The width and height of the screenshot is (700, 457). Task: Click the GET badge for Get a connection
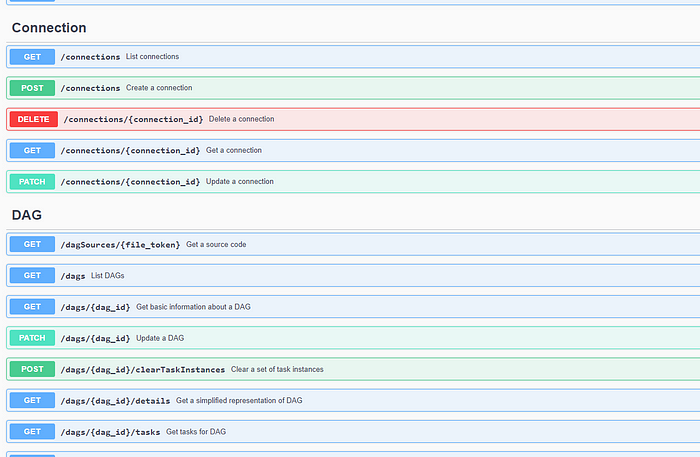coord(32,150)
